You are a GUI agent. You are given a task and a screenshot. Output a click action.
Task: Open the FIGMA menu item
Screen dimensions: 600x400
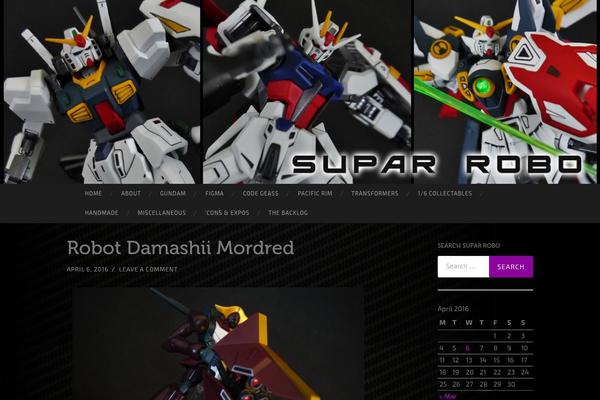tap(214, 193)
